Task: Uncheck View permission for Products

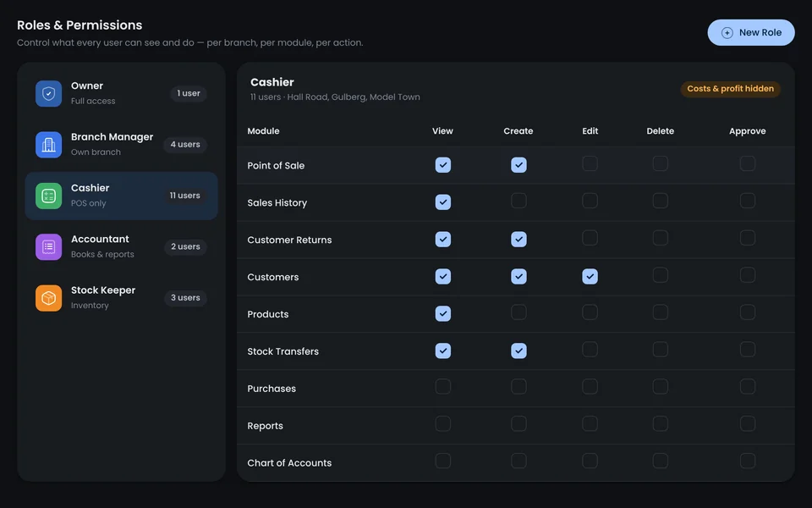Action: (442, 313)
